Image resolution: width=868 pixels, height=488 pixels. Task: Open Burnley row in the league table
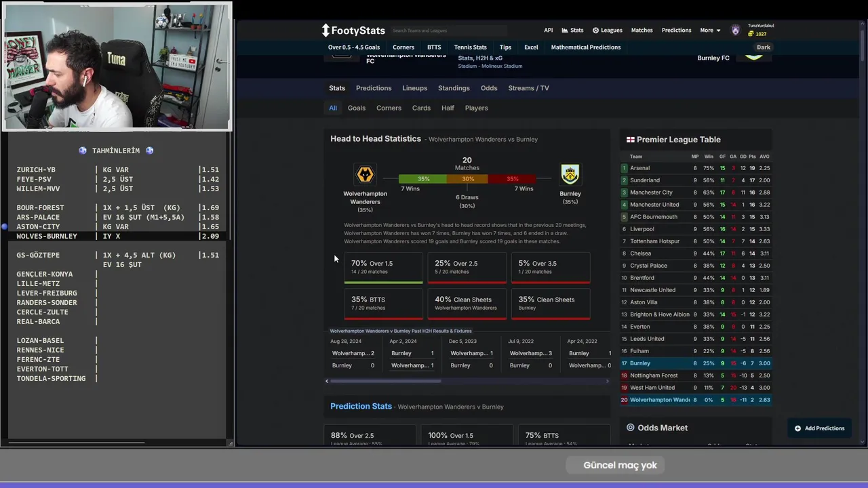coord(696,363)
